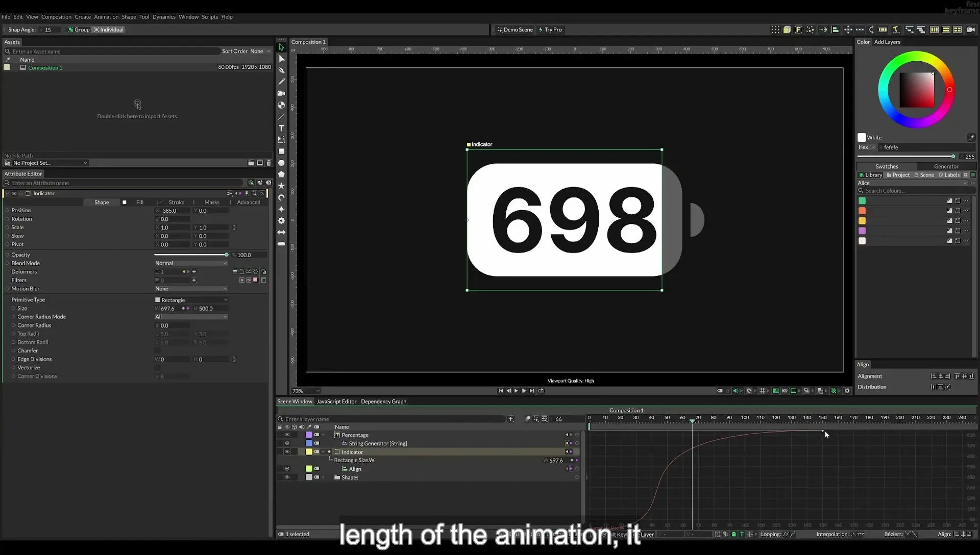Choose the Star shape tool

[281, 186]
